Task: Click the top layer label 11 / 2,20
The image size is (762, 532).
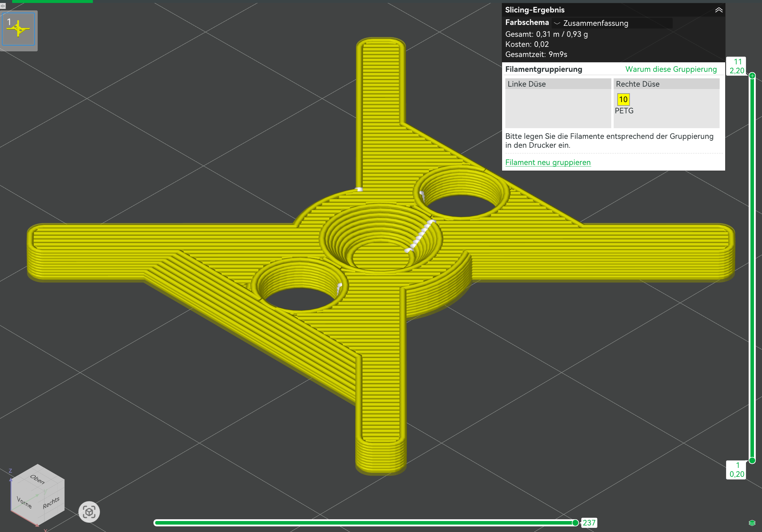Action: pyautogui.click(x=736, y=66)
